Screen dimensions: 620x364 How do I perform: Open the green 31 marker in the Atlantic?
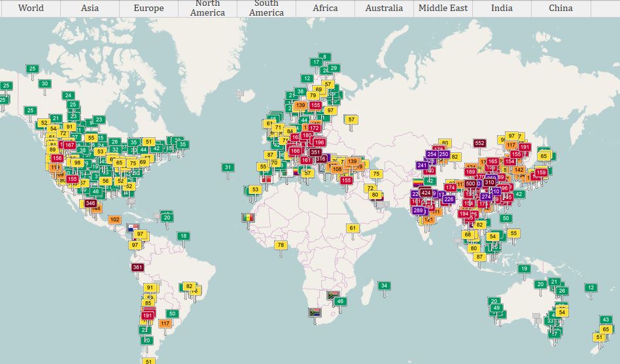(x=228, y=167)
